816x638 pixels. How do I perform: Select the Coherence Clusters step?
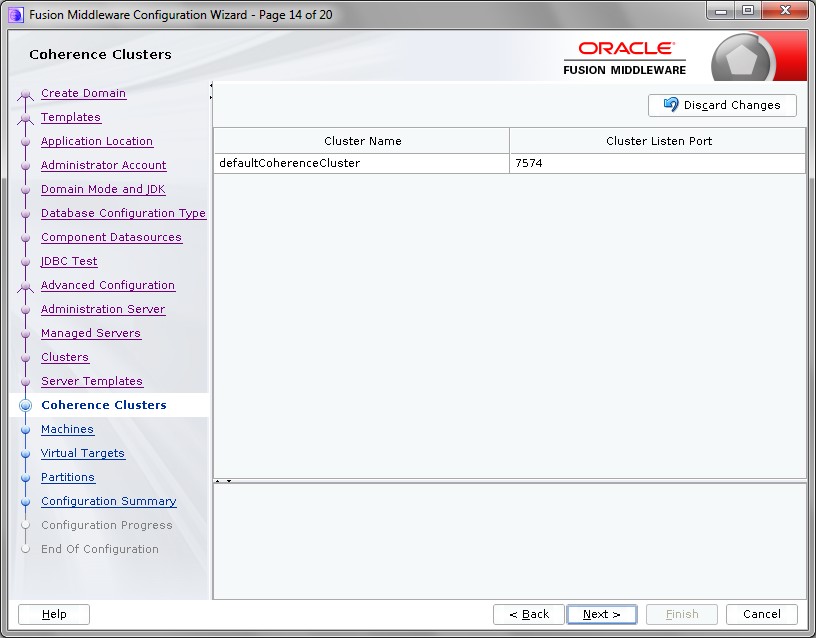pyautogui.click(x=104, y=405)
